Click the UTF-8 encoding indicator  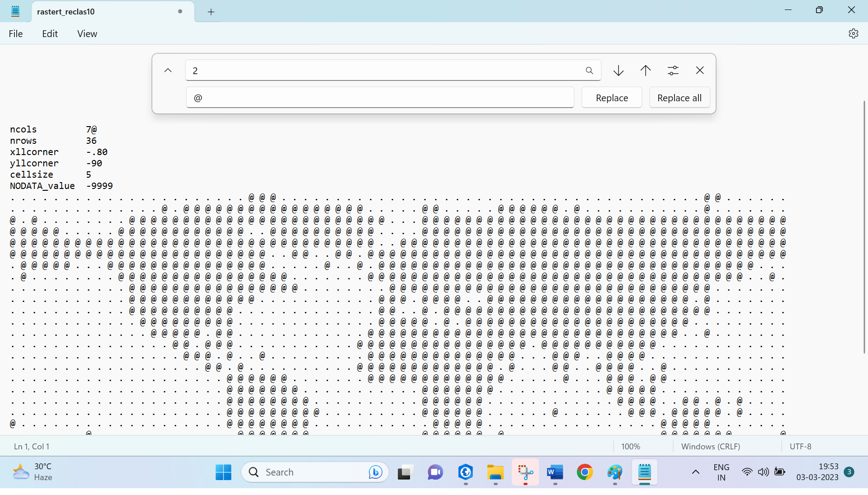coord(800,446)
